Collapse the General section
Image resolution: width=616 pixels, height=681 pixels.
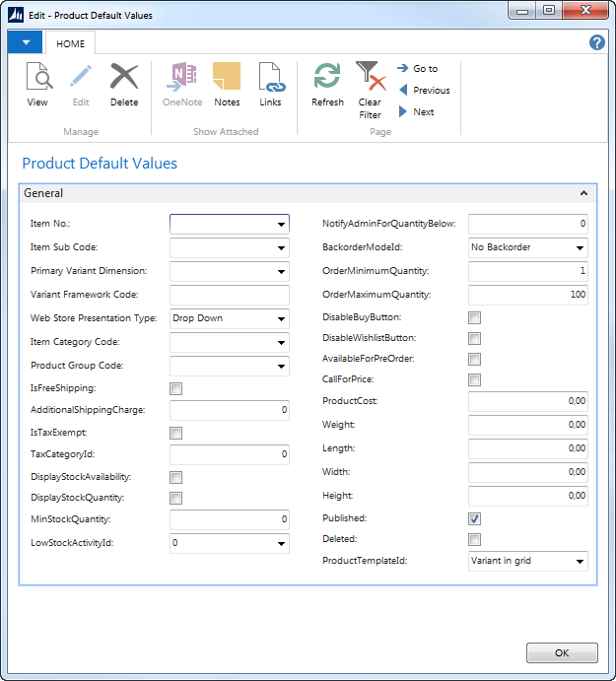coord(583,194)
